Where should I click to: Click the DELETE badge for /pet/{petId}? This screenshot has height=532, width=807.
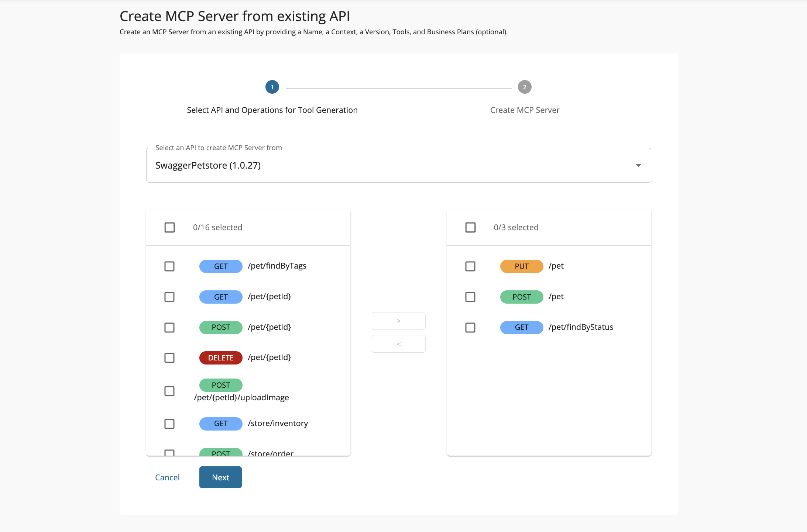pyautogui.click(x=220, y=357)
